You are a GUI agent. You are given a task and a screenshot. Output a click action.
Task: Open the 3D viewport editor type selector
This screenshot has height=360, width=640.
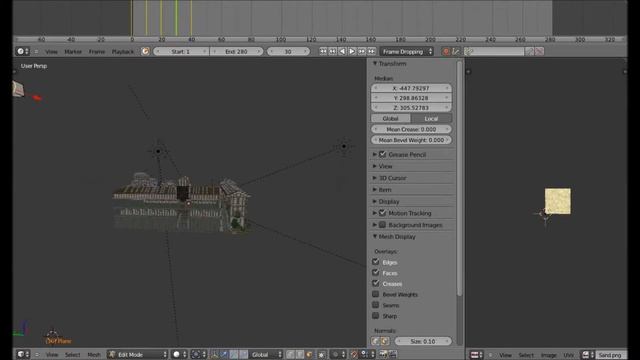click(x=22, y=354)
